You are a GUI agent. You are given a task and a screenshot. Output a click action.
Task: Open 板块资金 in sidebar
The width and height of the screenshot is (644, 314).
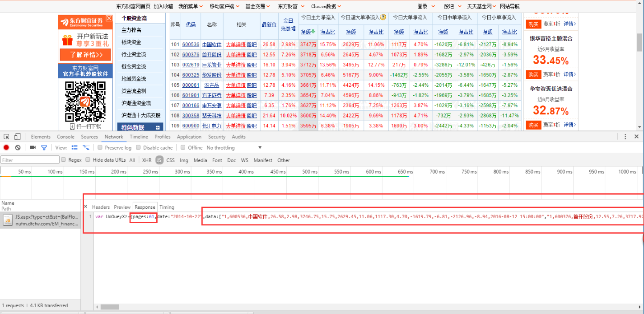tap(131, 42)
